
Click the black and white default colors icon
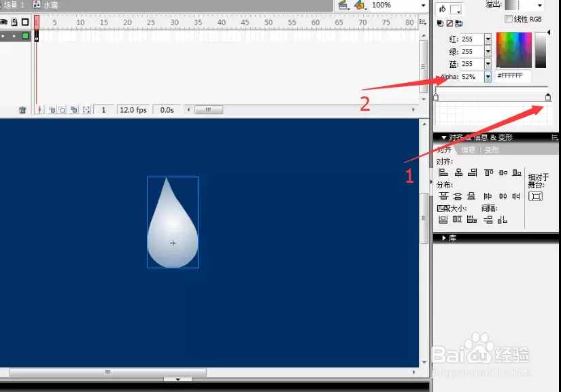click(441, 24)
